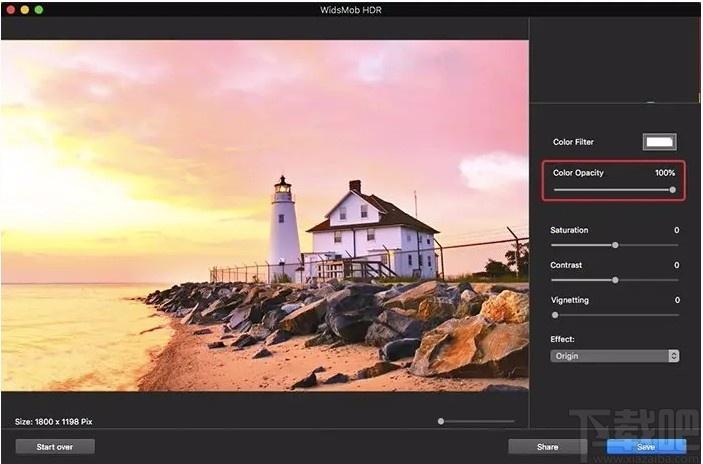The image size is (703, 464).
Task: Close the WidsMob HDR window
Action: click(11, 9)
